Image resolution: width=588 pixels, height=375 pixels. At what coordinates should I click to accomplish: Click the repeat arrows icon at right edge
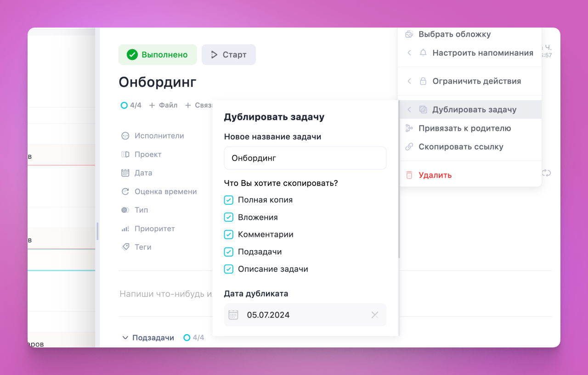(x=546, y=173)
